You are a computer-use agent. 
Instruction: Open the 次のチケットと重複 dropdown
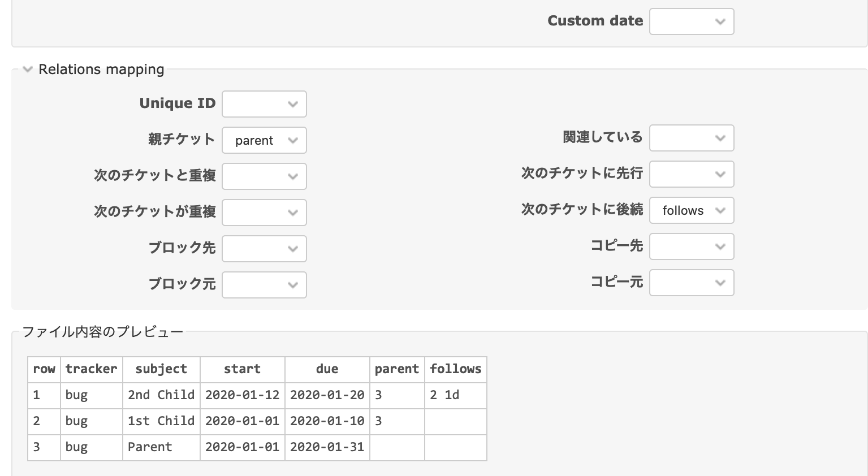pyautogui.click(x=264, y=176)
